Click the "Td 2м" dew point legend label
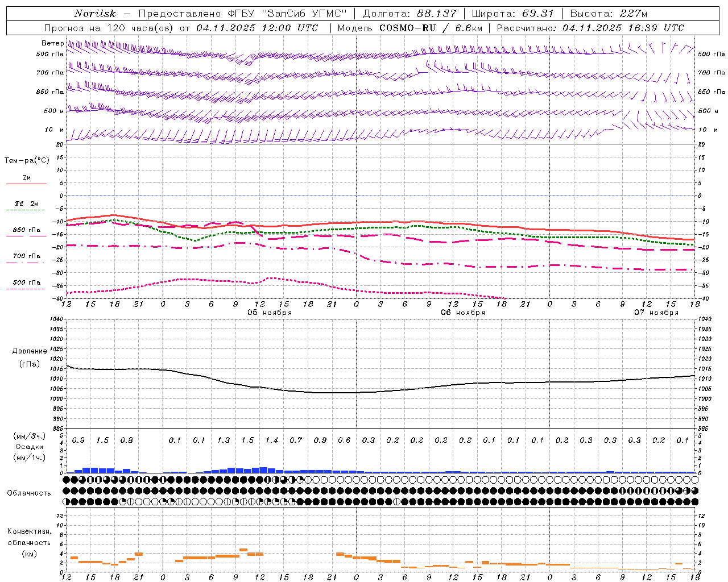Screen dimensions: 728x582 point(27,203)
